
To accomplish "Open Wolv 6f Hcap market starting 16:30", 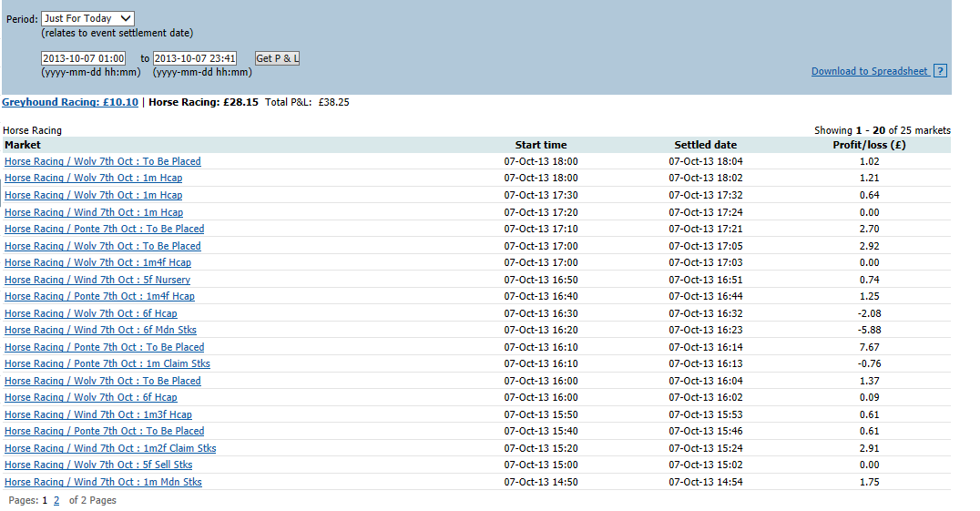I will (91, 313).
